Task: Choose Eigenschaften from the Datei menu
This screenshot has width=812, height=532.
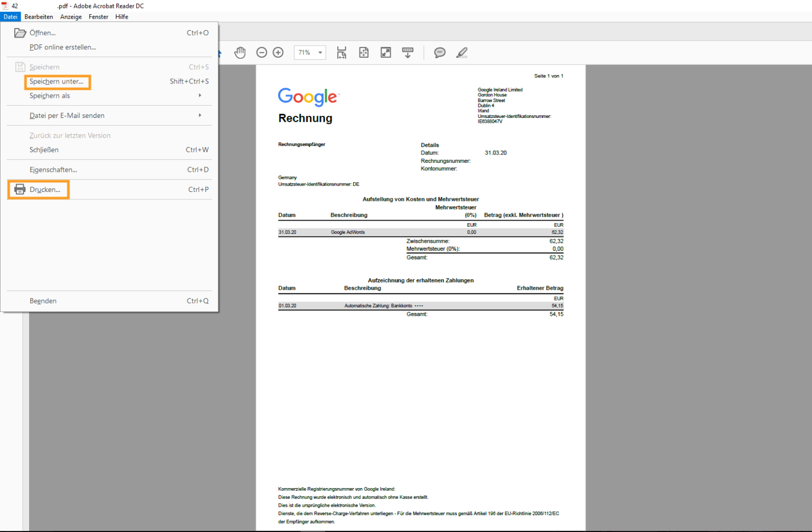Action: [53, 169]
